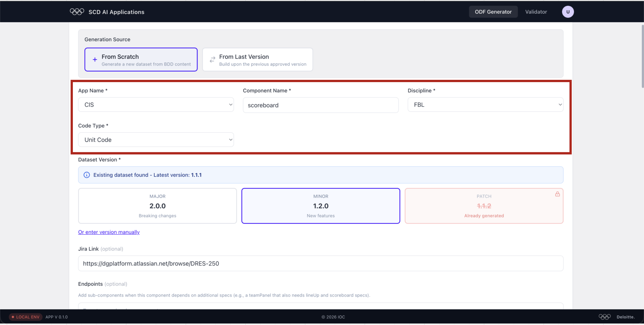644x325 pixels.
Task: Click the swap arrows icon on From Last Version
Action: 212,60
